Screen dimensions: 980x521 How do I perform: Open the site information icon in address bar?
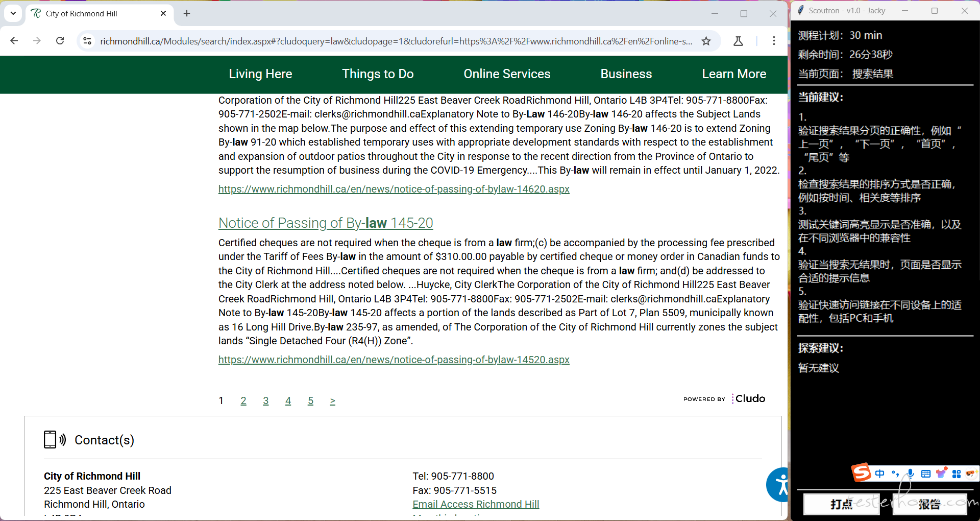[87, 41]
